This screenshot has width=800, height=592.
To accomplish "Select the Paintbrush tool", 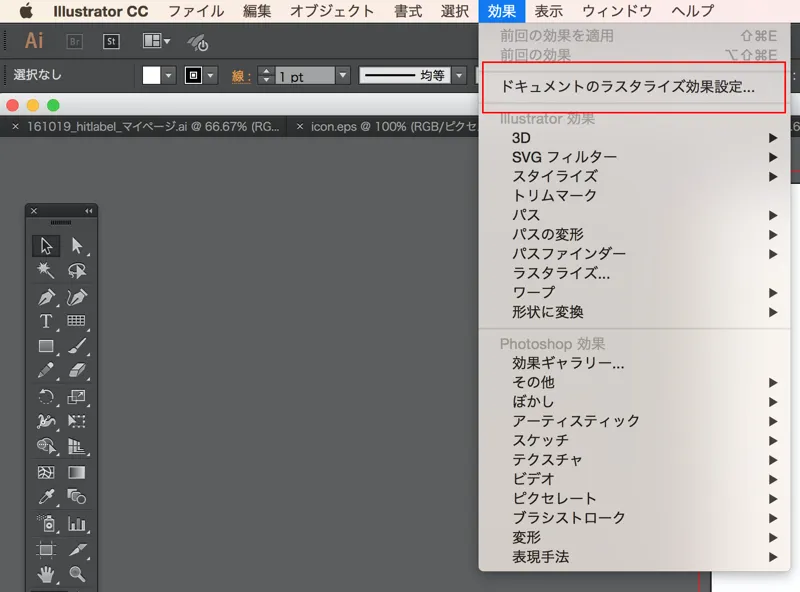I will click(77, 346).
